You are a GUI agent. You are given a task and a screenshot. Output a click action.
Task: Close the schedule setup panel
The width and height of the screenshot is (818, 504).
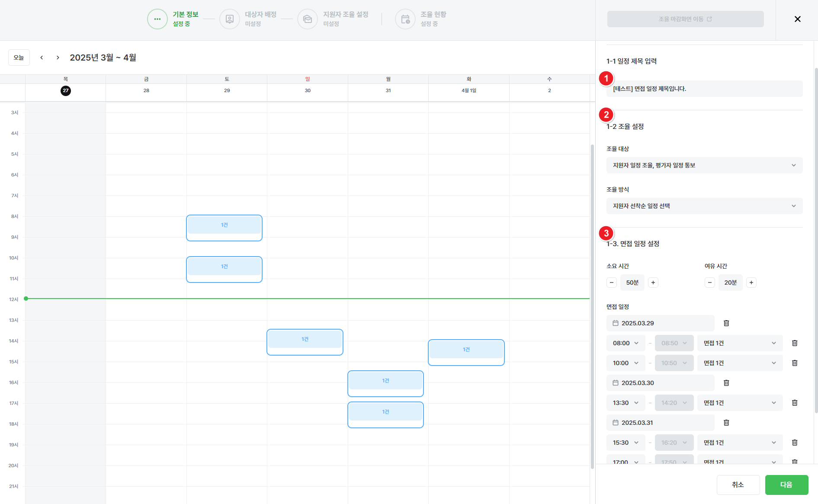pyautogui.click(x=797, y=19)
